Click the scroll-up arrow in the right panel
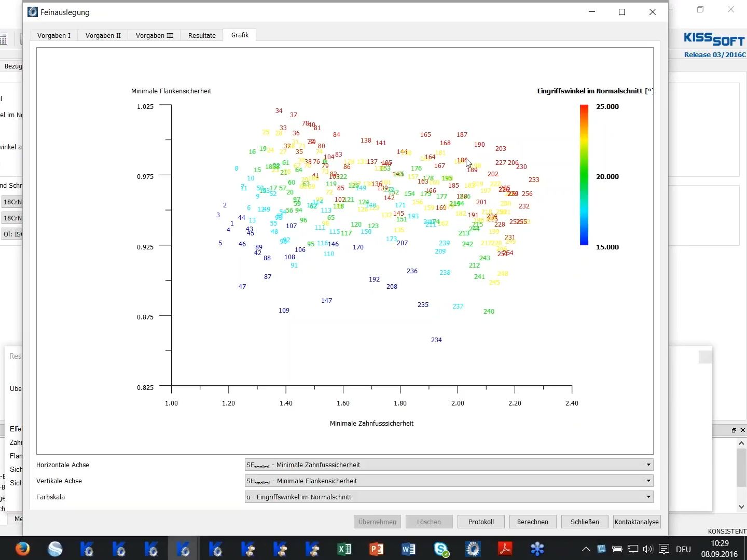The width and height of the screenshot is (747, 560). pyautogui.click(x=742, y=443)
